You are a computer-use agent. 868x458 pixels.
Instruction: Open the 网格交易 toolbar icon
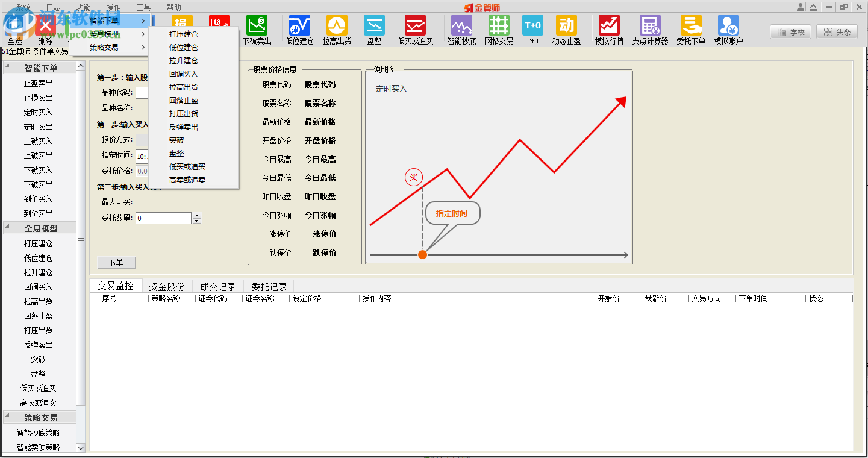pos(499,28)
